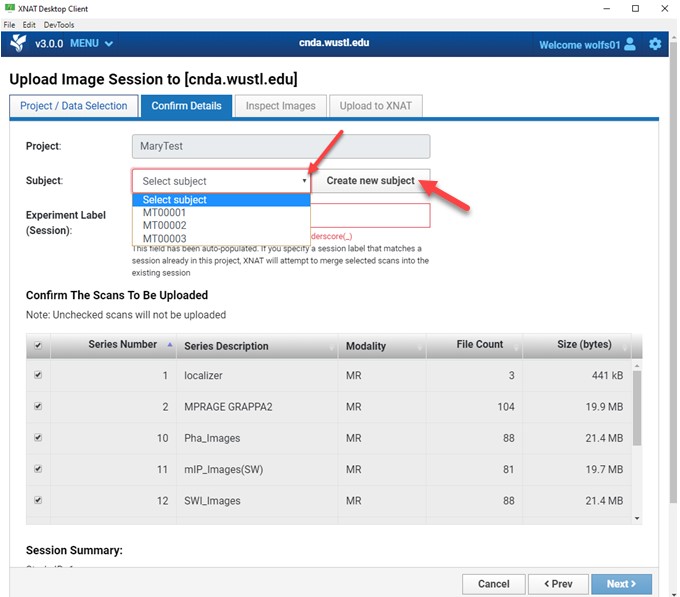The width and height of the screenshot is (680, 597).
Task: Click the user profile icon
Action: click(x=629, y=44)
